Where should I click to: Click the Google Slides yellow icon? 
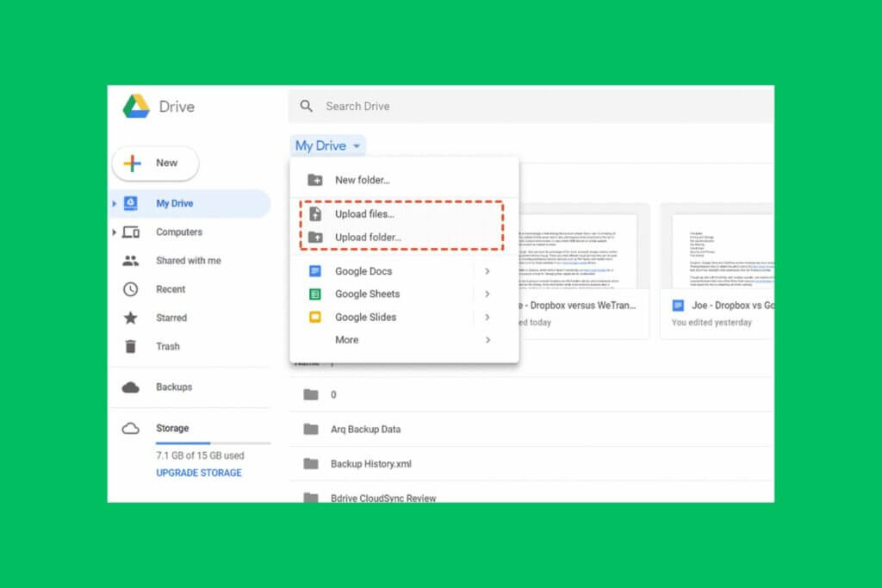coord(315,317)
